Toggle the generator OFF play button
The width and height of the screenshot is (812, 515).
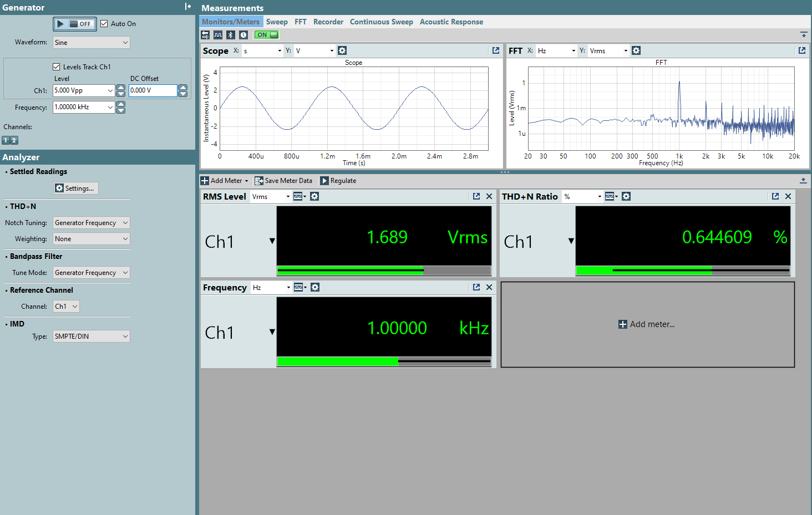coord(75,24)
